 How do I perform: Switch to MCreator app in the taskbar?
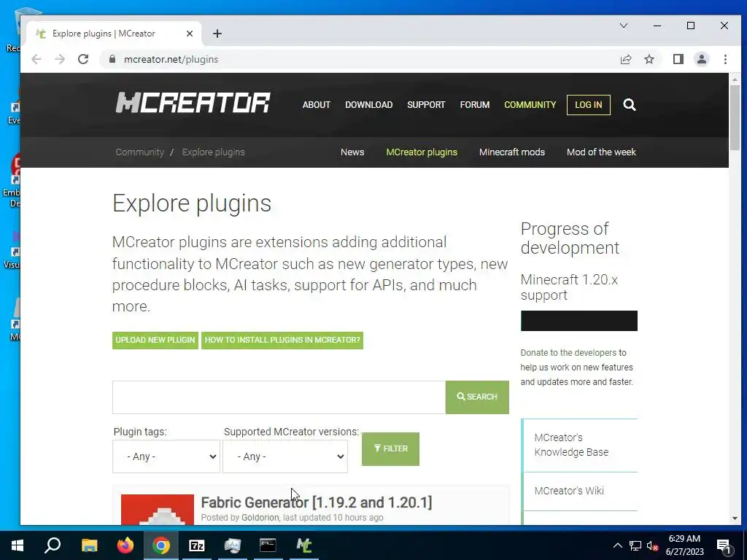304,545
